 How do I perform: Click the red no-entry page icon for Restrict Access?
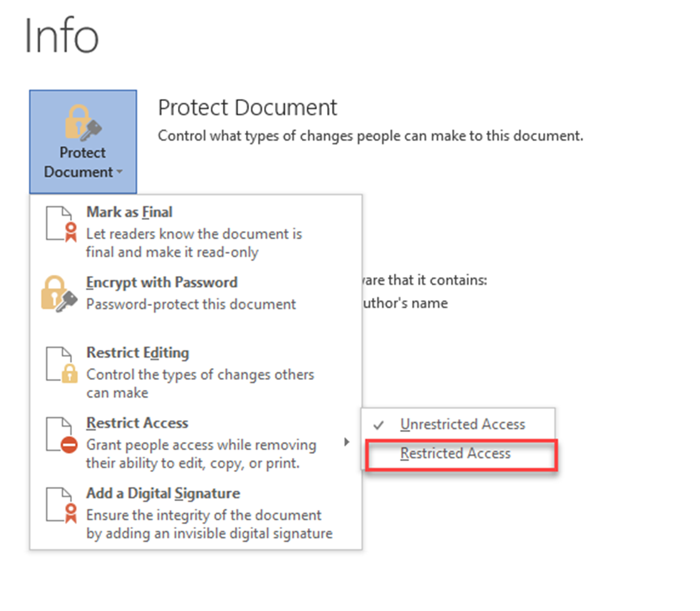point(61,435)
